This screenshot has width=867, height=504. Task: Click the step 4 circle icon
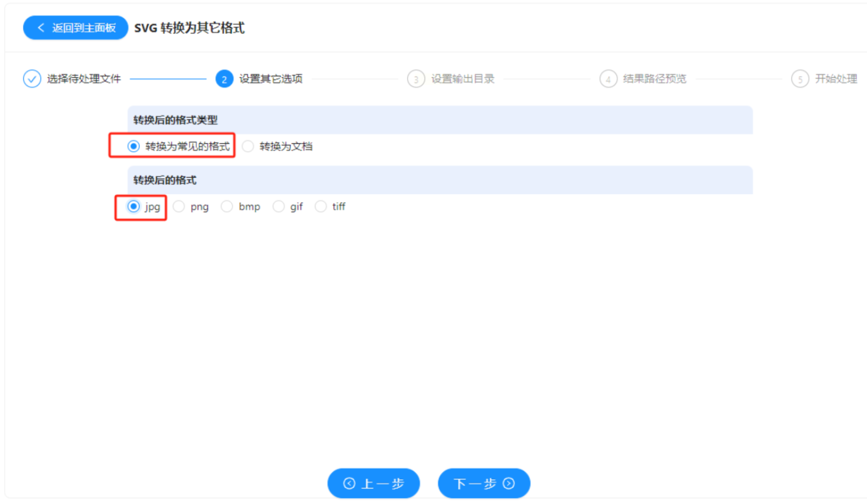point(608,79)
